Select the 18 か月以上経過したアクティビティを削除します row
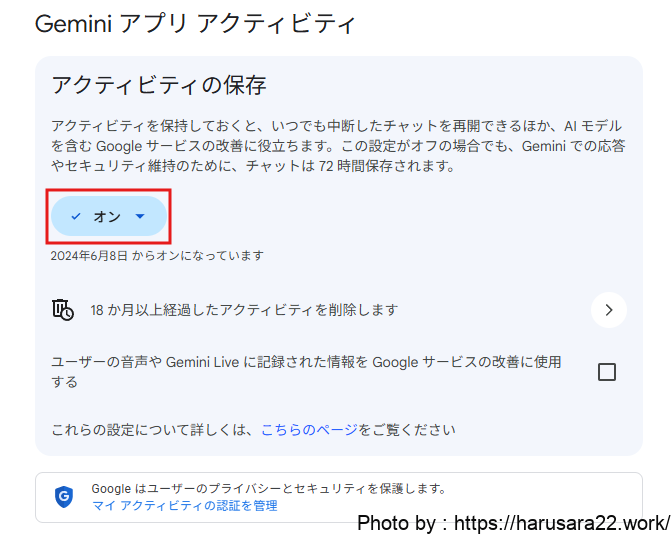Image resolution: width=671 pixels, height=534 pixels. tap(244, 310)
